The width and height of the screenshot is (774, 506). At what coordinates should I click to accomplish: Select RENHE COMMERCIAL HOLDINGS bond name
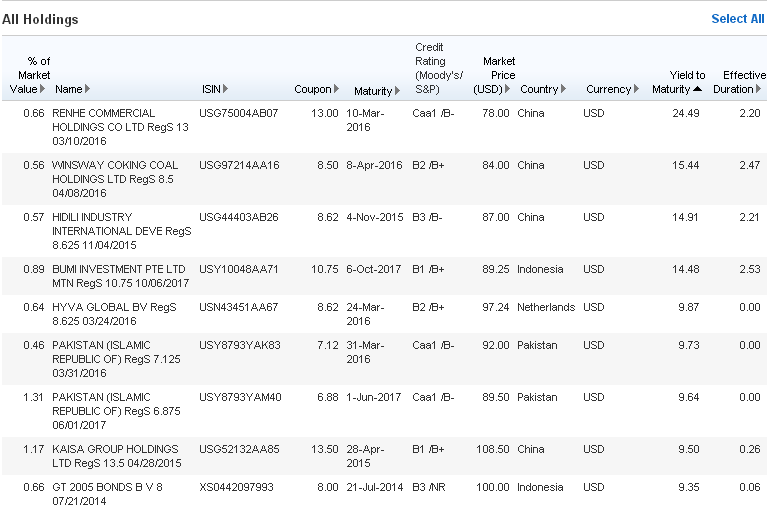click(x=120, y=127)
